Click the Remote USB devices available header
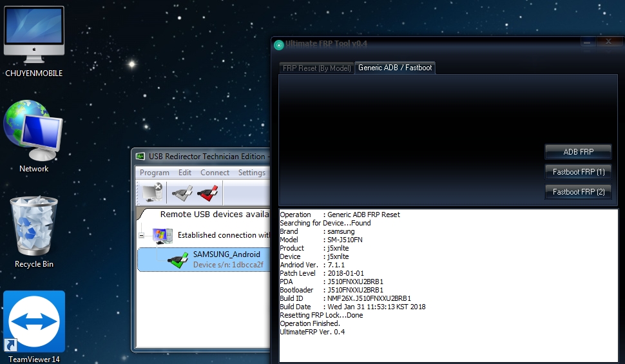Image resolution: width=625 pixels, height=364 pixels. (215, 215)
